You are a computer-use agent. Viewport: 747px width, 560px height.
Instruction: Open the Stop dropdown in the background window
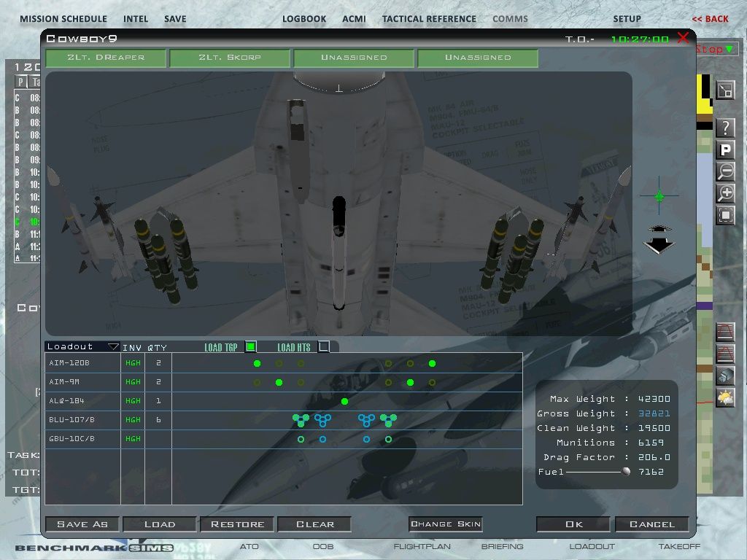click(x=729, y=49)
